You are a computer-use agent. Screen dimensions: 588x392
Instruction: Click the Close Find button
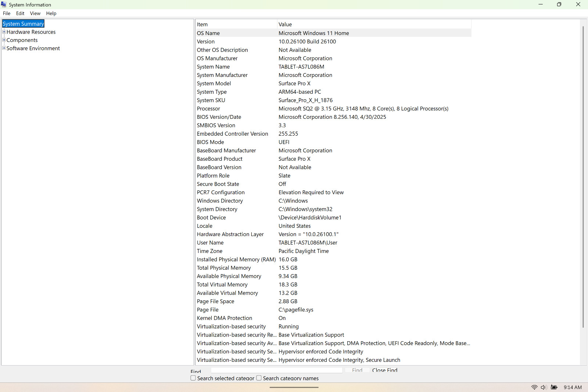point(384,370)
